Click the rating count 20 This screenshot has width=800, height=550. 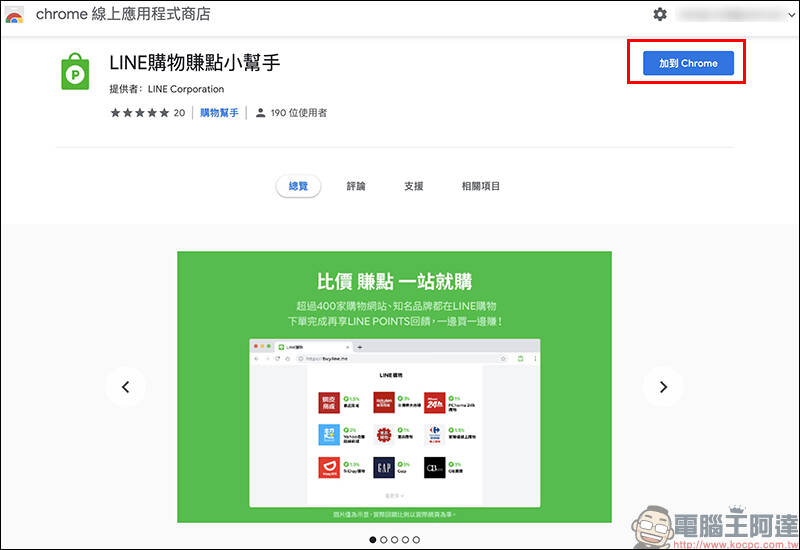179,113
